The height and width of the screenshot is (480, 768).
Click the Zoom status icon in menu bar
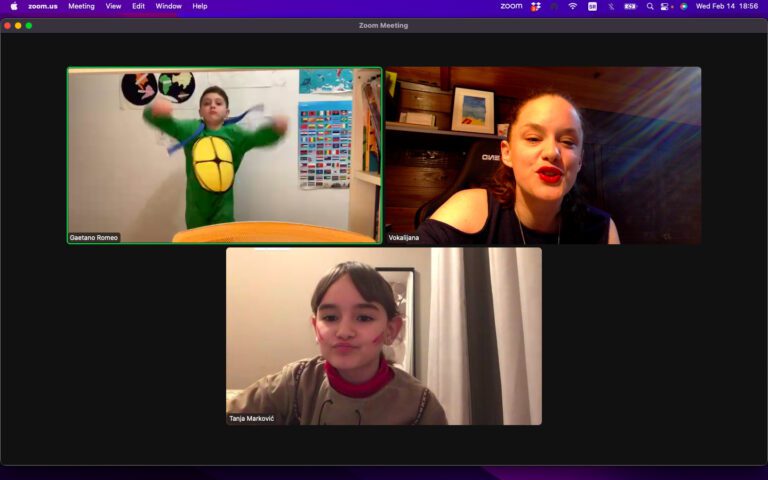tap(511, 6)
